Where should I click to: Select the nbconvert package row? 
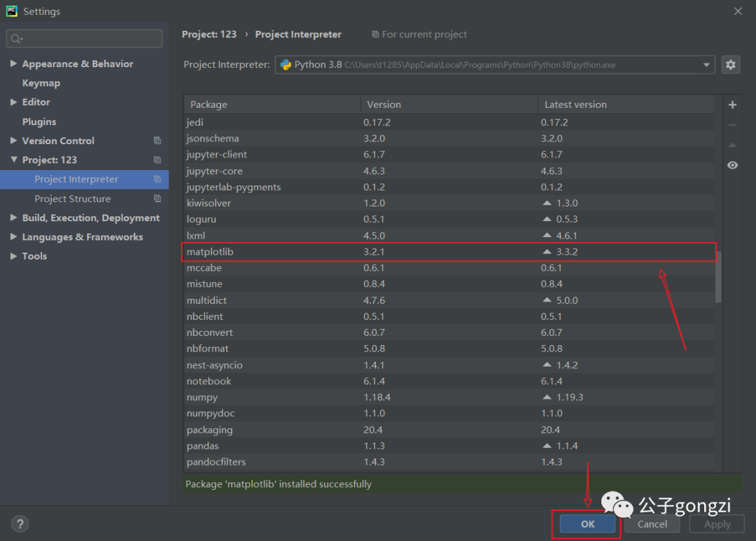click(x=449, y=332)
